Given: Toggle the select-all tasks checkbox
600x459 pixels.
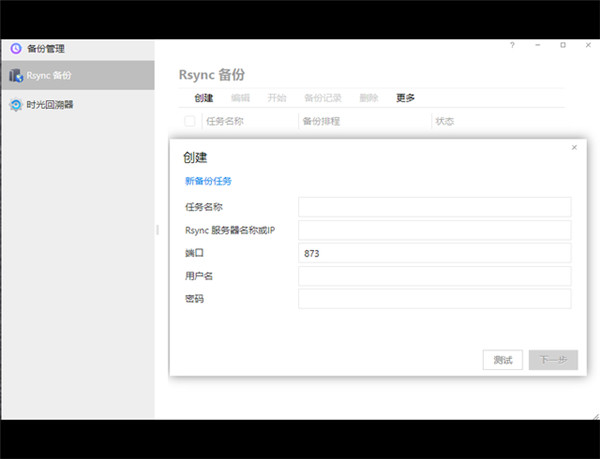Looking at the screenshot, I should pyautogui.click(x=190, y=121).
